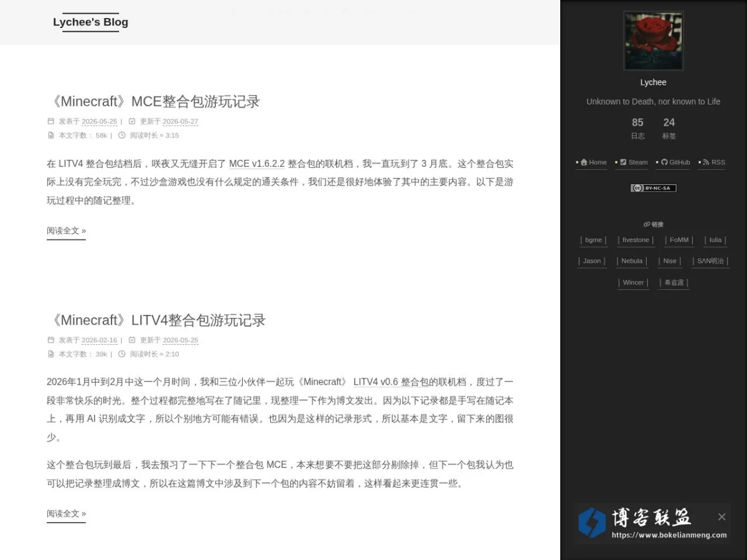Click the document icon beside 本文字数 58k
Image resolution: width=747 pixels, height=560 pixels.
[51, 135]
